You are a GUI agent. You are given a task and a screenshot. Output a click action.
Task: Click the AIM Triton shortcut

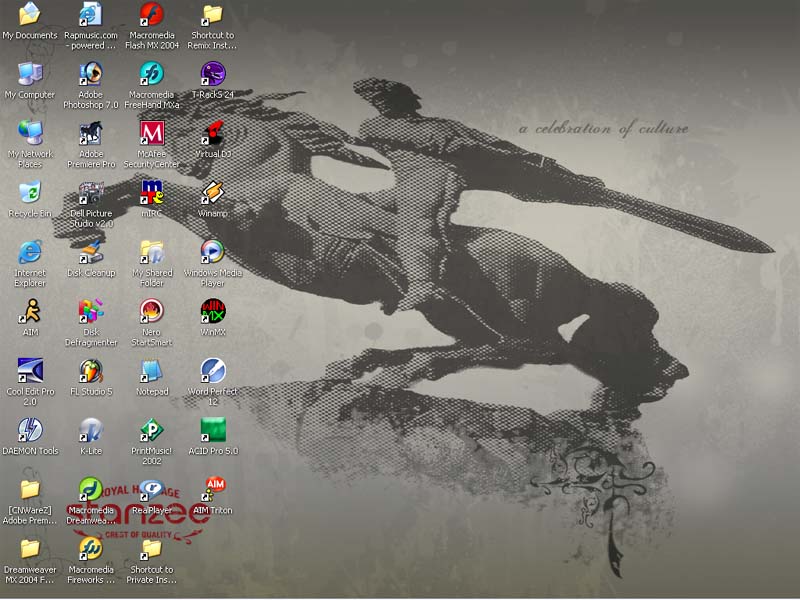click(213, 489)
